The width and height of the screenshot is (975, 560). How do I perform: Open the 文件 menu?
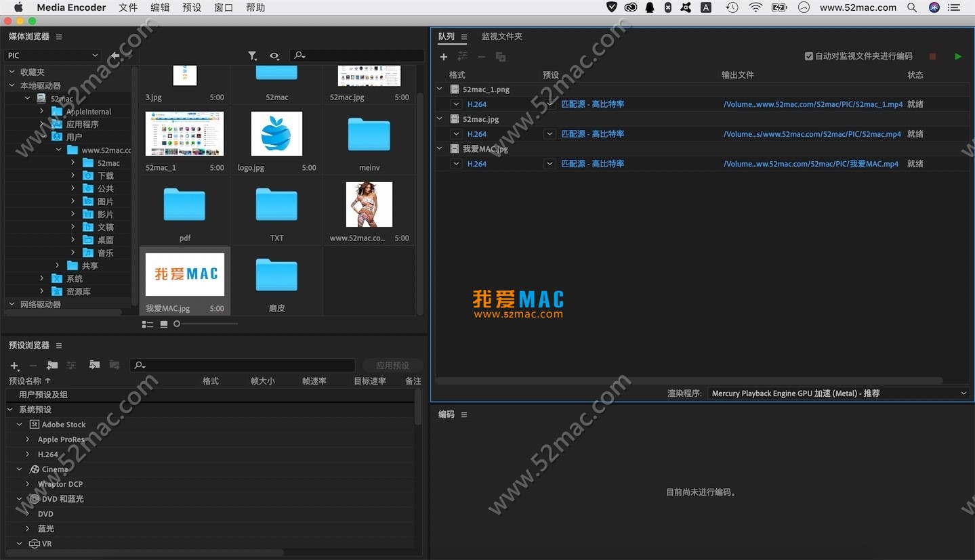[128, 7]
